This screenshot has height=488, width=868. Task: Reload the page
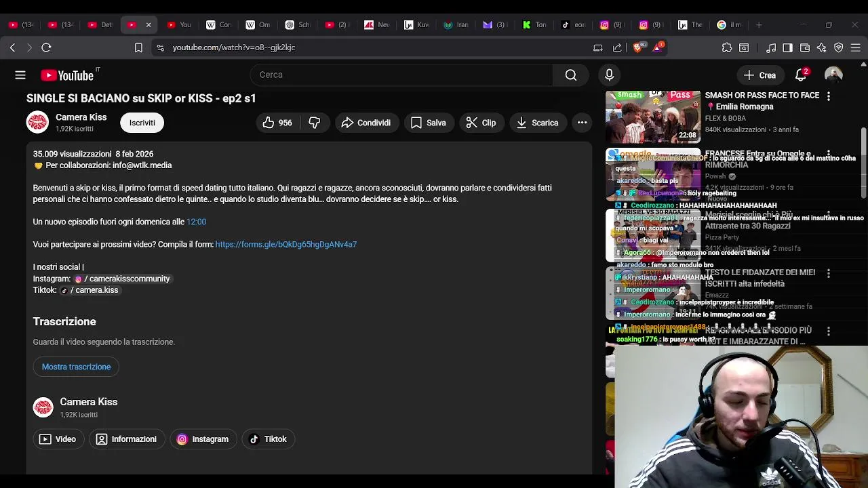(x=46, y=47)
